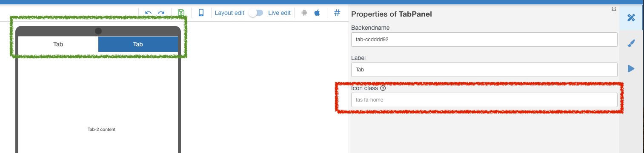The width and height of the screenshot is (644, 153).
Task: Switch preview to Apple iOS style
Action: tap(317, 13)
